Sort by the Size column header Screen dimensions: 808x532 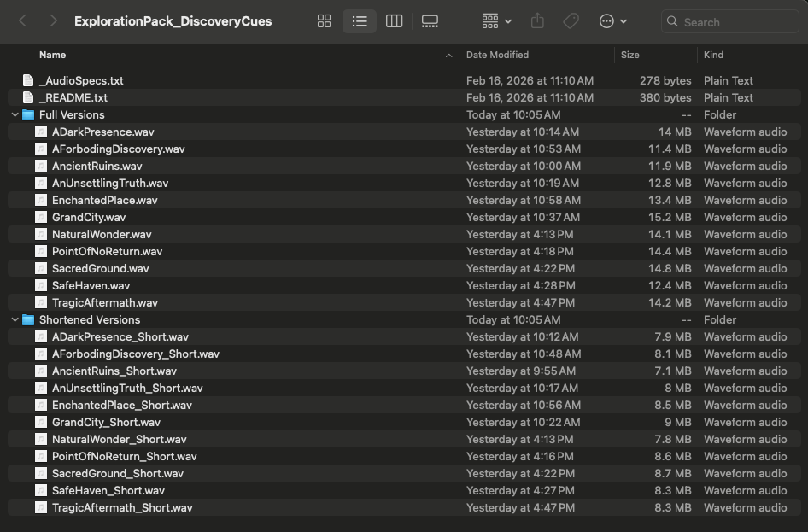pos(629,55)
